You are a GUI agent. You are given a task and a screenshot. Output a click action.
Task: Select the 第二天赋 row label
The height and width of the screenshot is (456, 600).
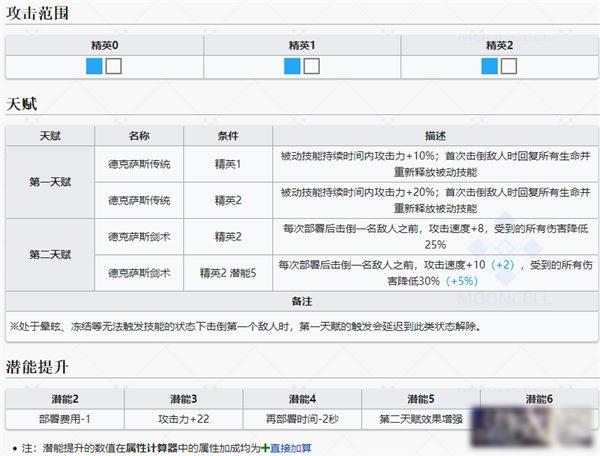point(50,255)
